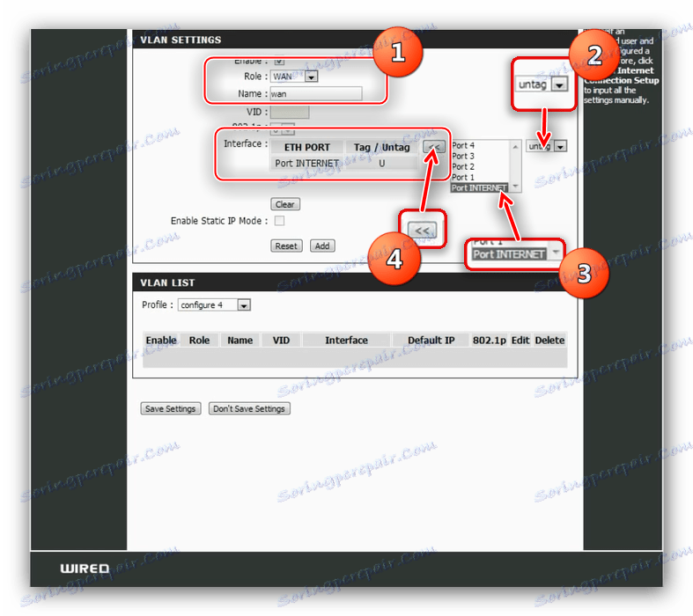Image resolution: width=693 pixels, height=616 pixels.
Task: Toggle the Enable Static IP Mode checkbox
Action: pyautogui.click(x=279, y=220)
